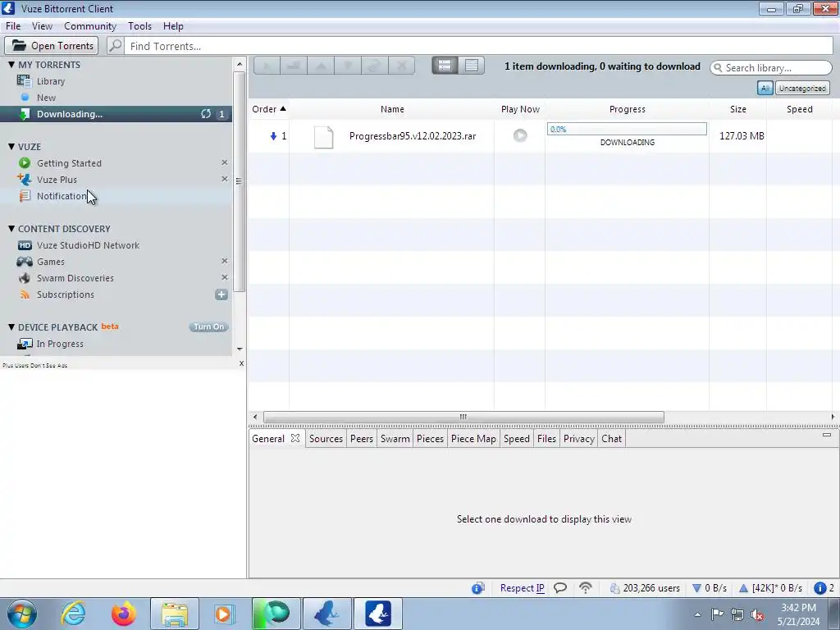
Task: Click the Find Torrents search field
Action: point(478,46)
